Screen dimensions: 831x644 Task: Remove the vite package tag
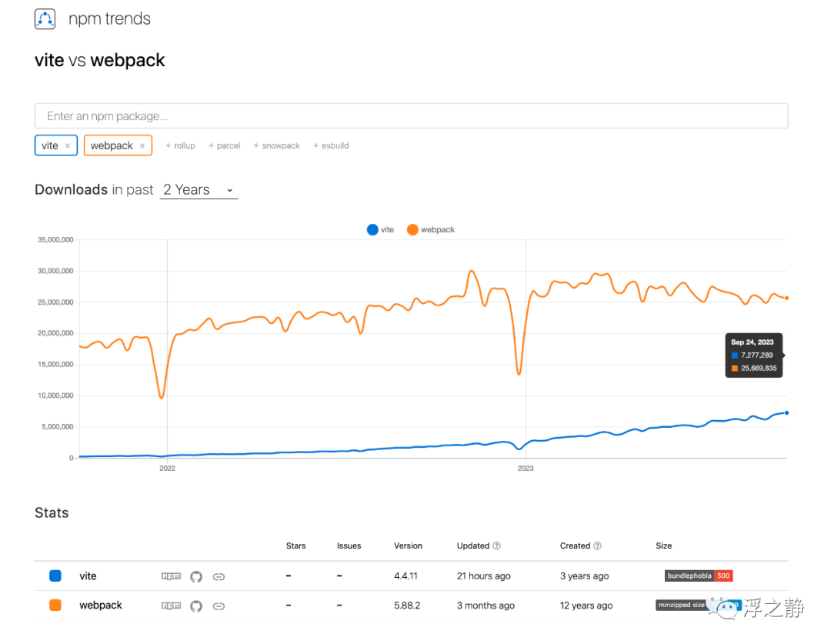coord(67,145)
